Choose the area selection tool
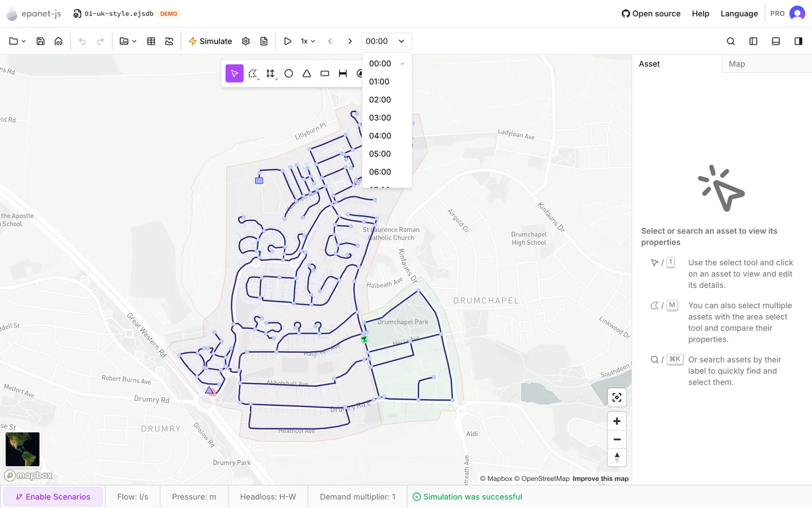This screenshot has height=508, width=812. (253, 73)
